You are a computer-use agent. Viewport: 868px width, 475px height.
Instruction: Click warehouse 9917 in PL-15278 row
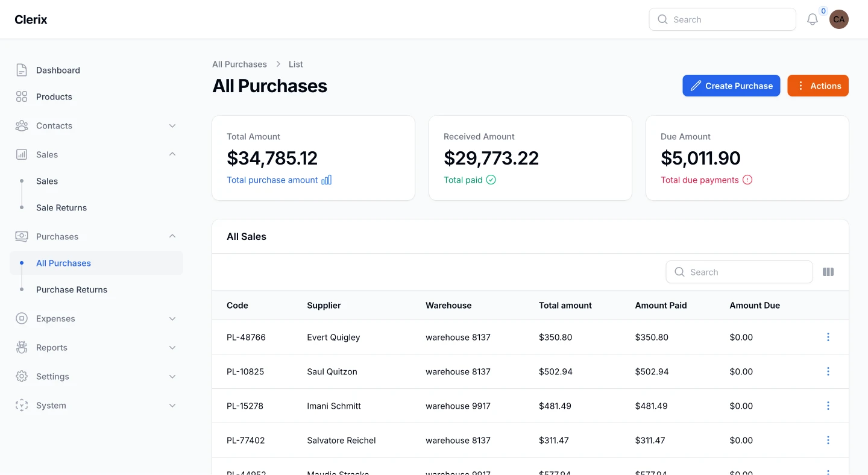[x=458, y=406]
